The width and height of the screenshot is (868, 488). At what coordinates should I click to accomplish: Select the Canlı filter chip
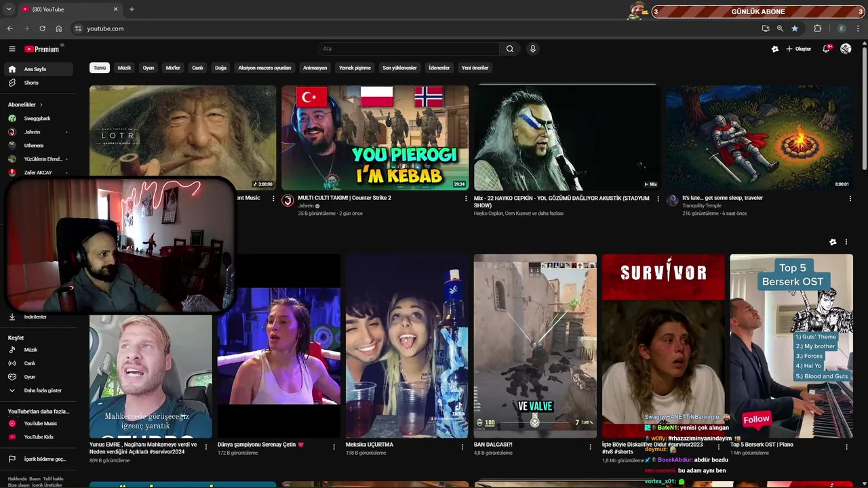coord(197,68)
